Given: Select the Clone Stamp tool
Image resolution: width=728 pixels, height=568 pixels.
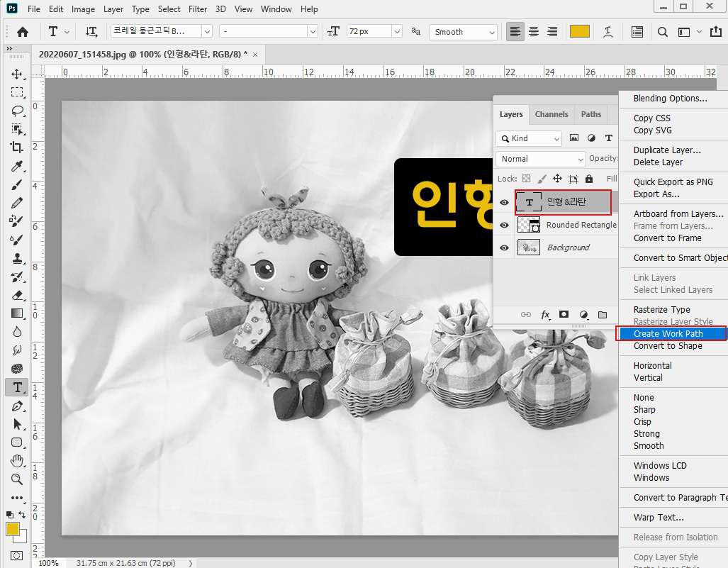Looking at the screenshot, I should tap(17, 258).
